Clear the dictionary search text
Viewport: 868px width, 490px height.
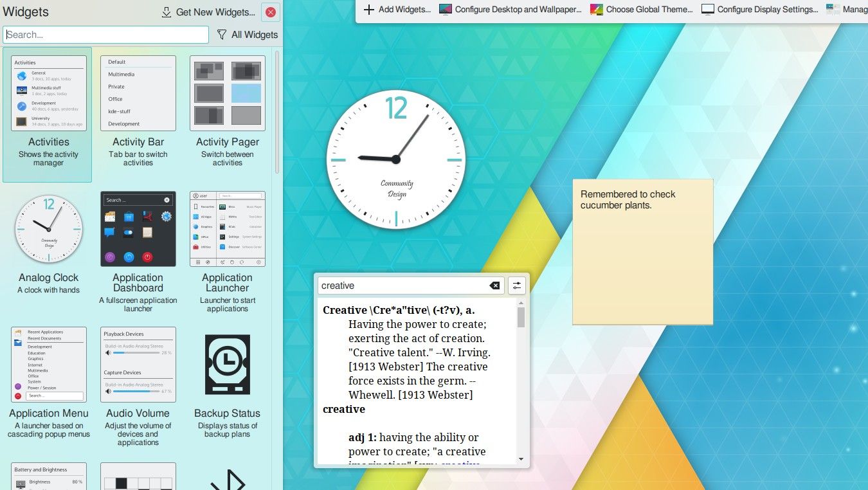(x=494, y=286)
